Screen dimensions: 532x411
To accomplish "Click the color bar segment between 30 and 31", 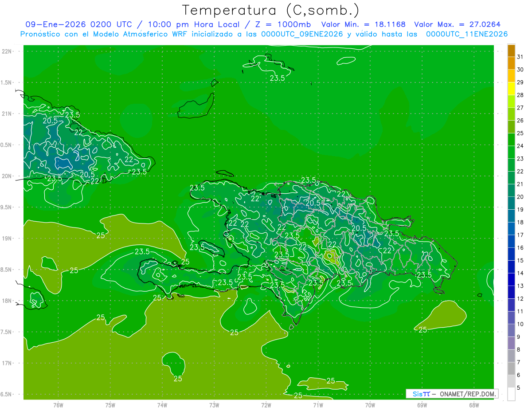I will click(x=511, y=63).
